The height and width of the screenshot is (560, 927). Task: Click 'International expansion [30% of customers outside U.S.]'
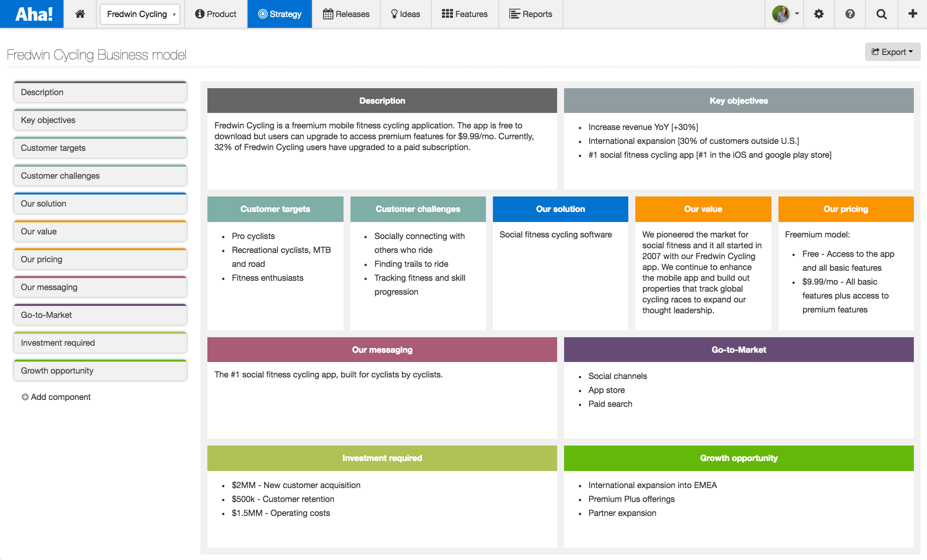(694, 141)
